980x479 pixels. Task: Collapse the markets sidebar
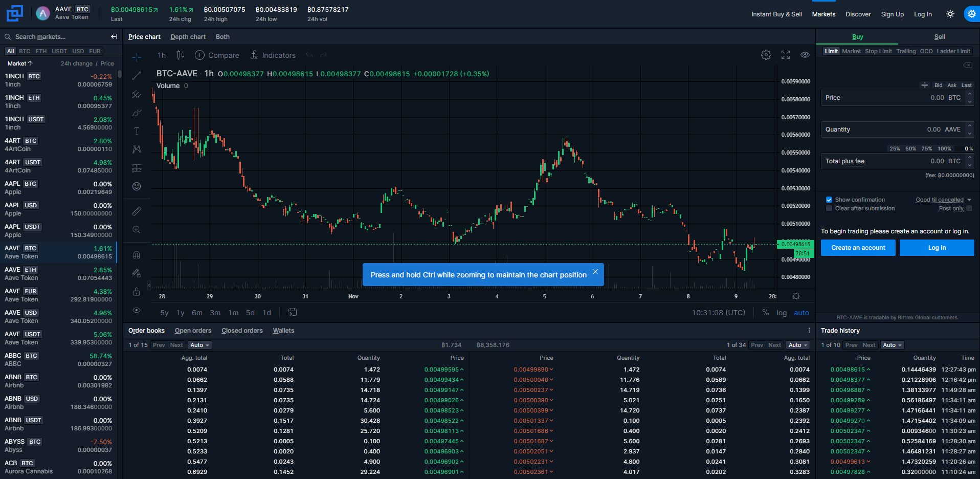tap(114, 37)
